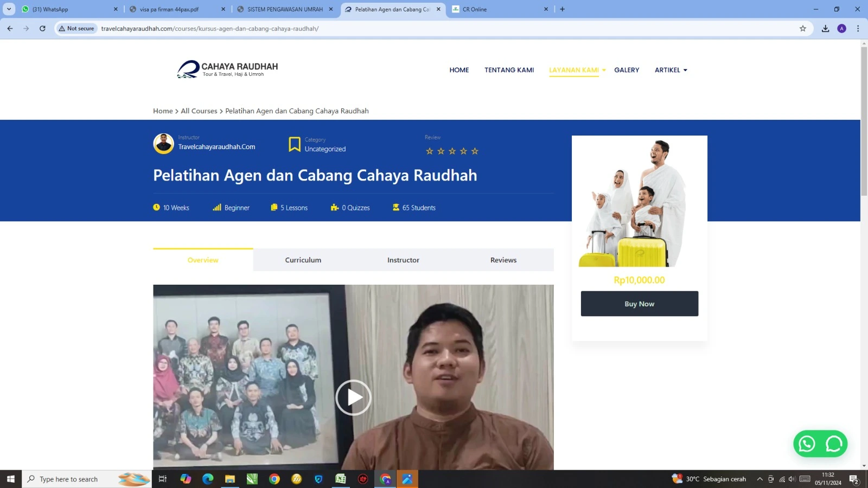
Task: Follow the Home breadcrumb link
Action: (163, 111)
